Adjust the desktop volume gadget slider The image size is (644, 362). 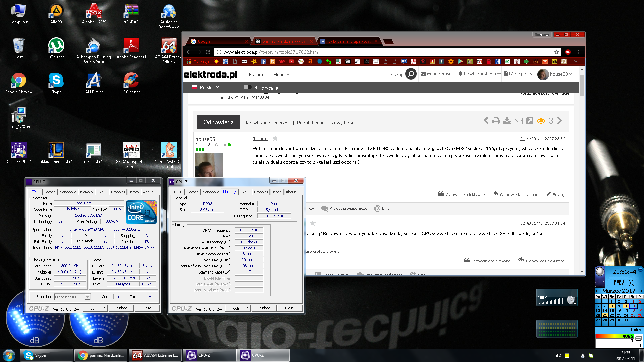(x=552, y=301)
